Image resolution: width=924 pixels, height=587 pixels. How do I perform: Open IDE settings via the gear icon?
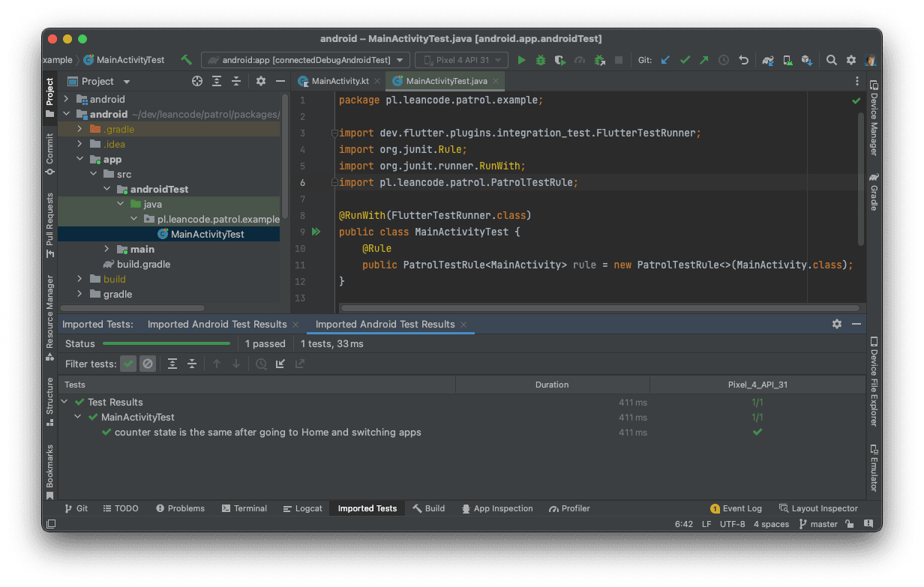tap(852, 60)
